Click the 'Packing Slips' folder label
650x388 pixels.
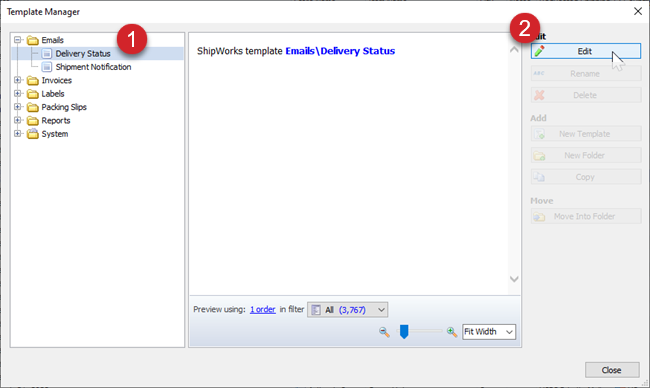[64, 107]
